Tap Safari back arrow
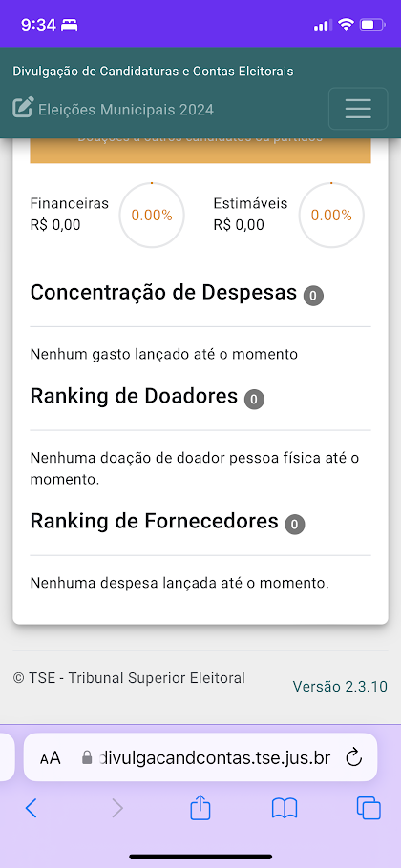 point(31,808)
